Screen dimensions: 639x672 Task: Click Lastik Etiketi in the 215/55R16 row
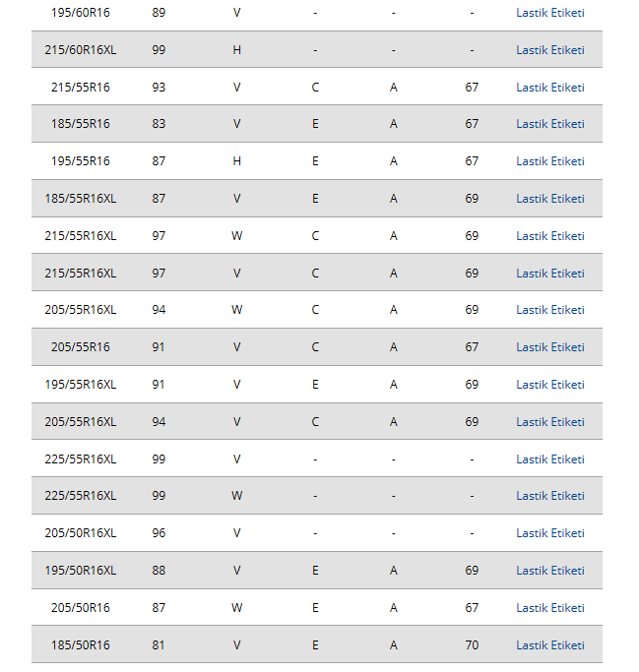click(549, 88)
